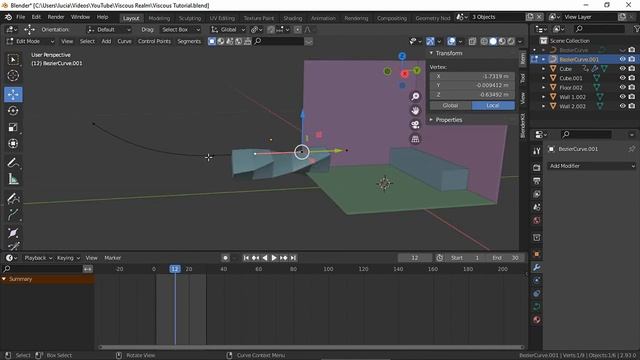Activate the Move tool

(13, 94)
